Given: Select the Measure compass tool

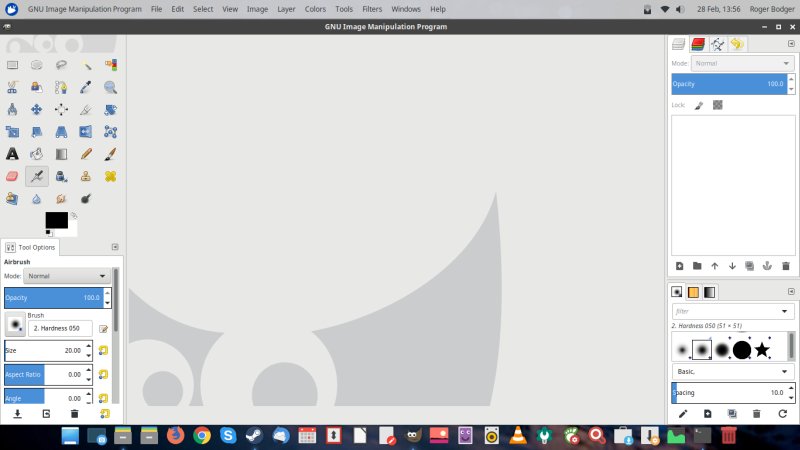Looking at the screenshot, I should 12,110.
